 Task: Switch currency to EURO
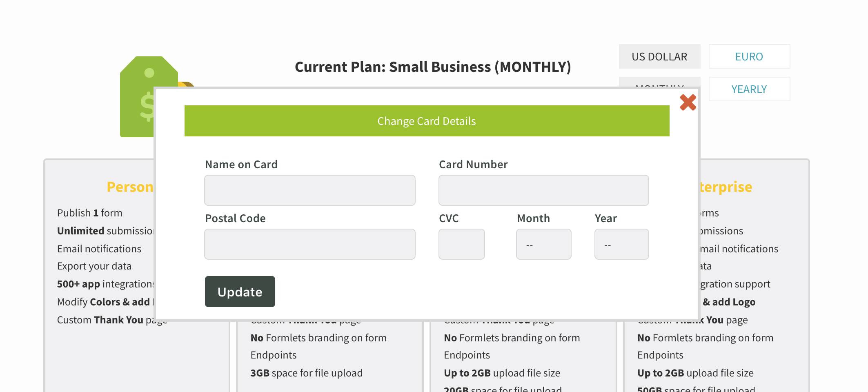point(749,56)
